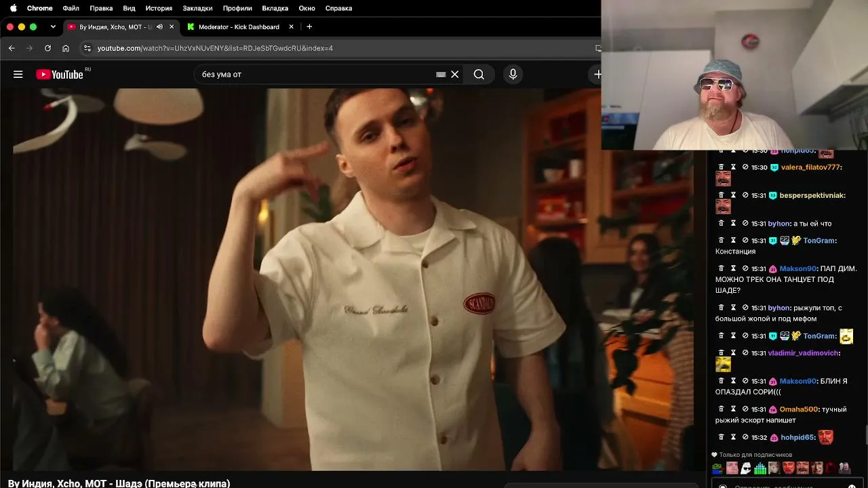Close the Moderator - Kick Dashboard tab

coord(292,27)
